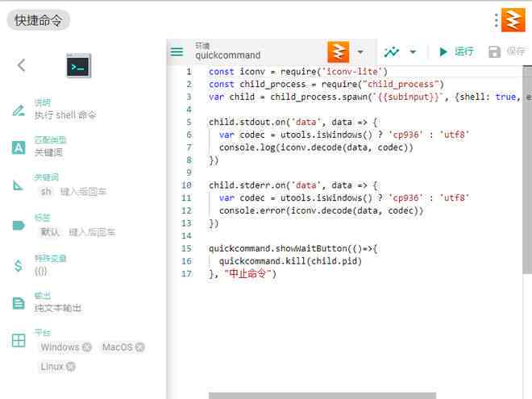Click the dollar special variable icon
This screenshot has width=532, height=399.
pyautogui.click(x=19, y=265)
